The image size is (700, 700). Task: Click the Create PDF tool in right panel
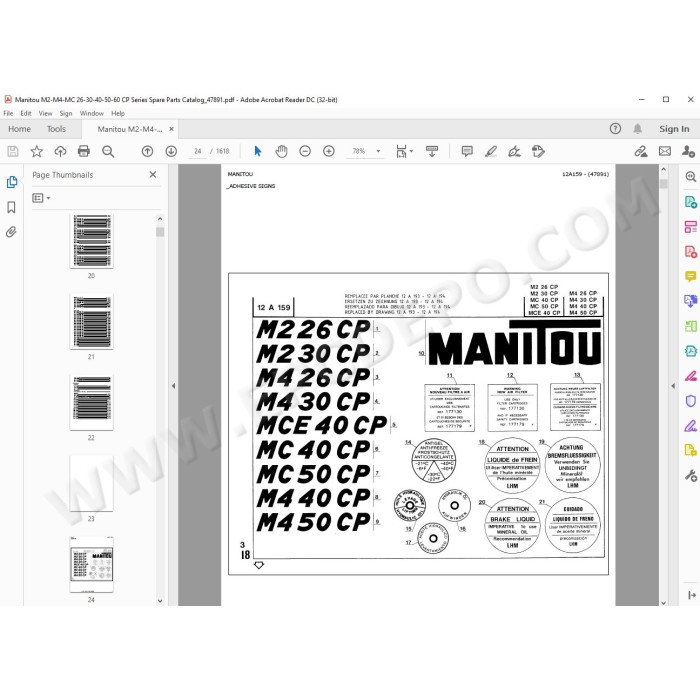click(x=691, y=251)
